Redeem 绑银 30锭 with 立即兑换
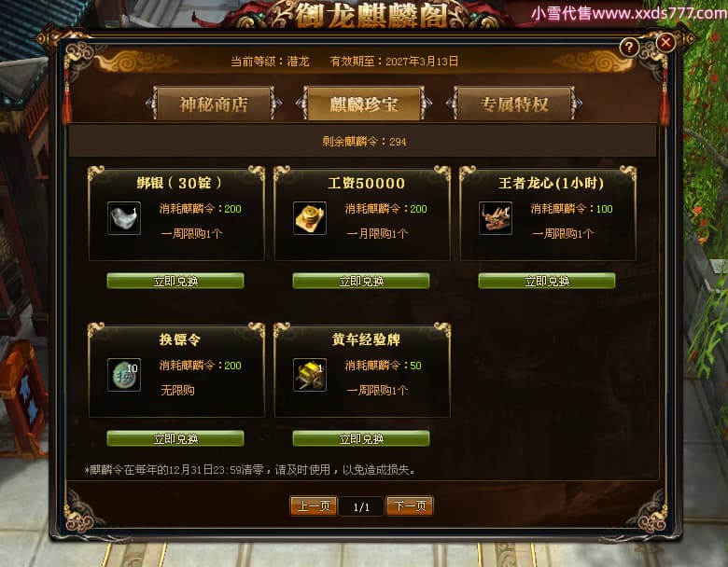 click(x=175, y=281)
